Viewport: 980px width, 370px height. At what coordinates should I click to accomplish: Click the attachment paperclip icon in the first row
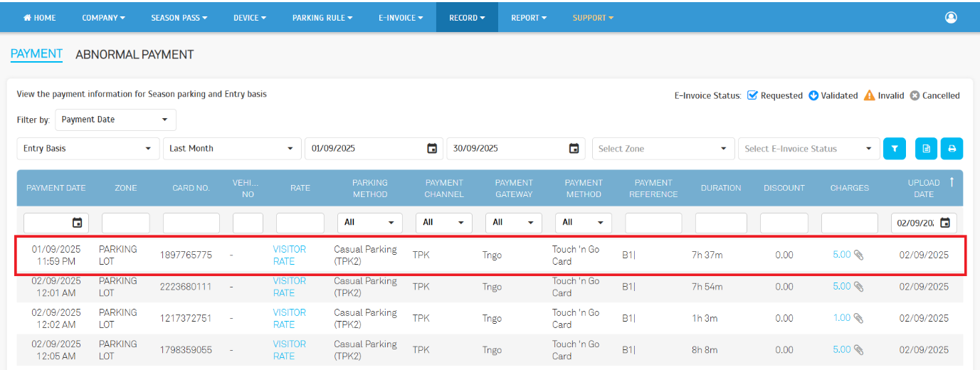pos(859,255)
